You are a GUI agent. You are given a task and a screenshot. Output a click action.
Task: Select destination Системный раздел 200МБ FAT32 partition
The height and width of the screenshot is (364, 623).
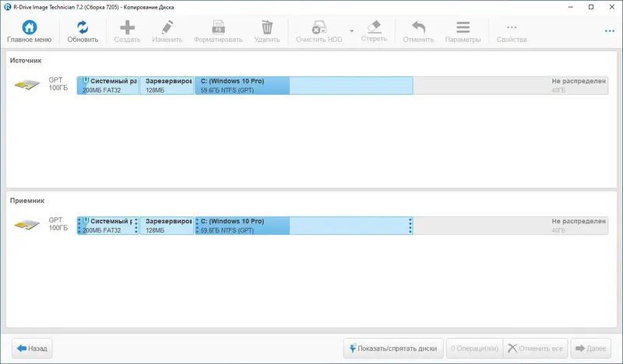107,226
